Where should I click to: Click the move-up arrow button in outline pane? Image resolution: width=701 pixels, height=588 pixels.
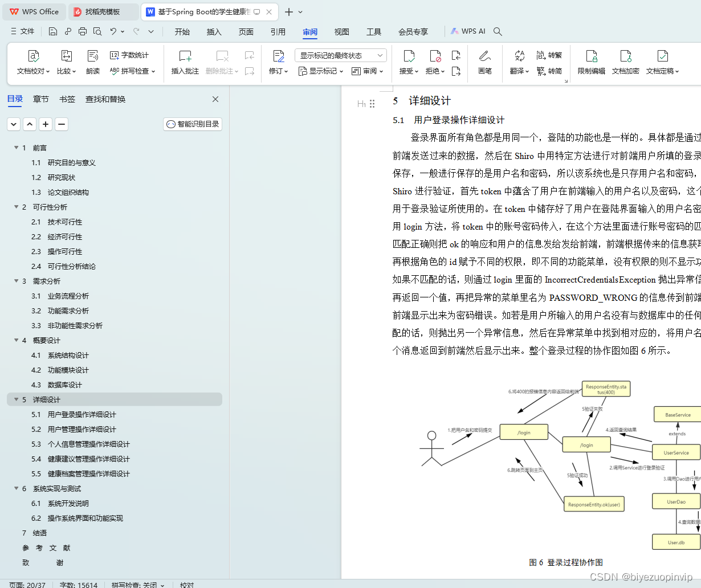(30, 124)
